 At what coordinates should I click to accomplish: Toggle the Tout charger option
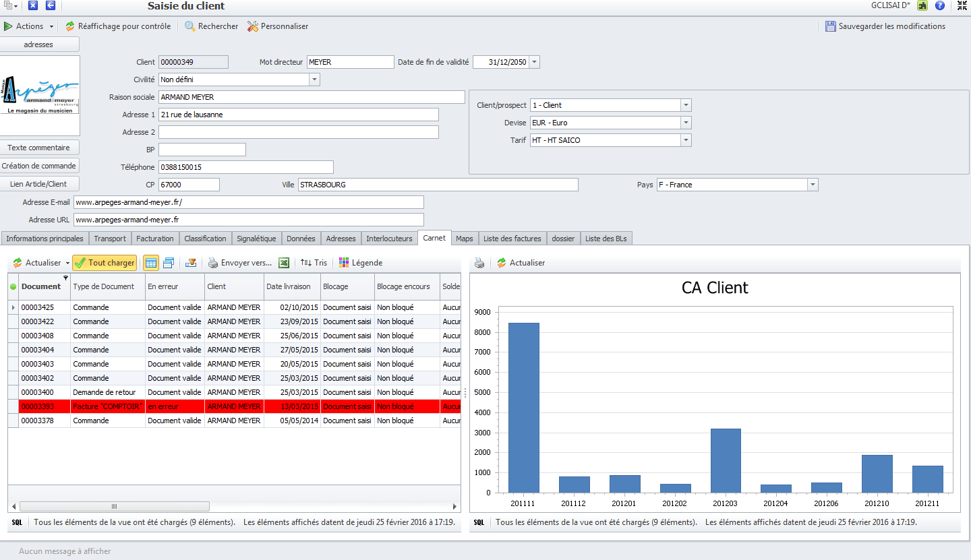click(x=105, y=263)
